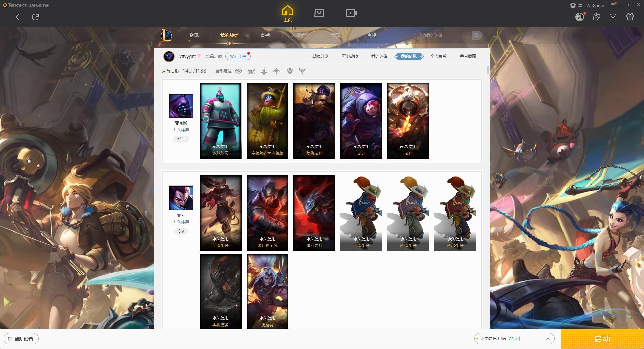
Task: Open the blue-poncho 西部牛仔 chroma card
Action: pos(361,213)
